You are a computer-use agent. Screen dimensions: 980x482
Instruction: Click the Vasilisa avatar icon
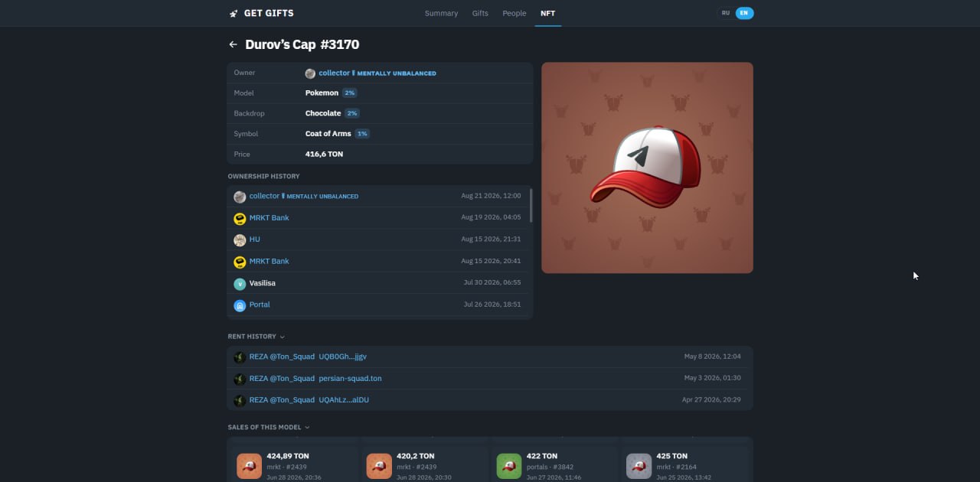[x=240, y=284]
